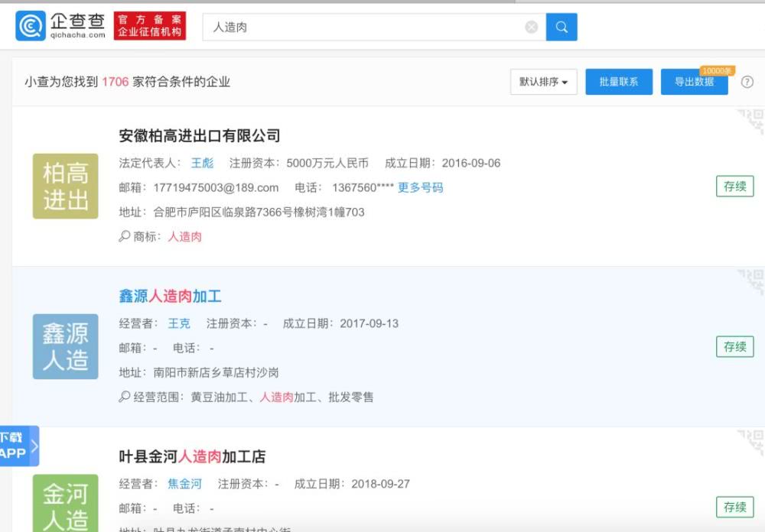The height and width of the screenshot is (532, 765).
Task: Expand the 默认排序 sort dropdown
Action: point(543,82)
